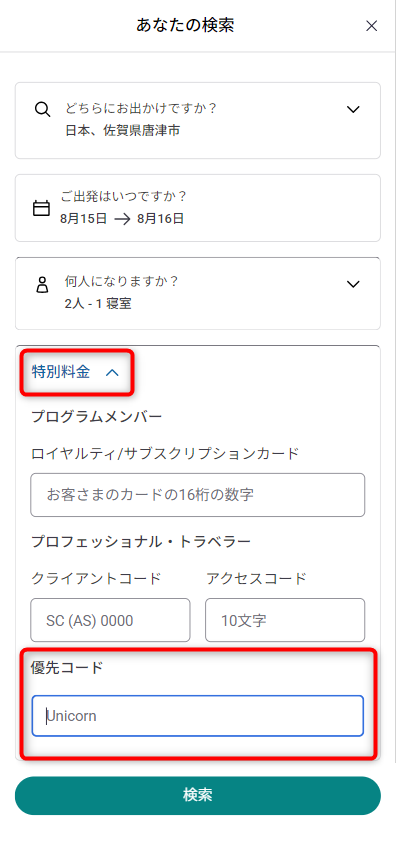Click the クライアントコード input field
The width and height of the screenshot is (396, 857).
pyautogui.click(x=110, y=620)
